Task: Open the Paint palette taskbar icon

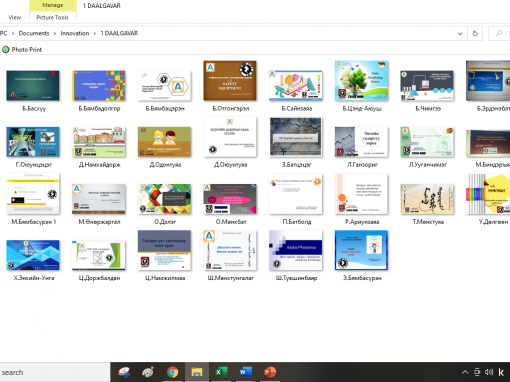Action: point(148,372)
